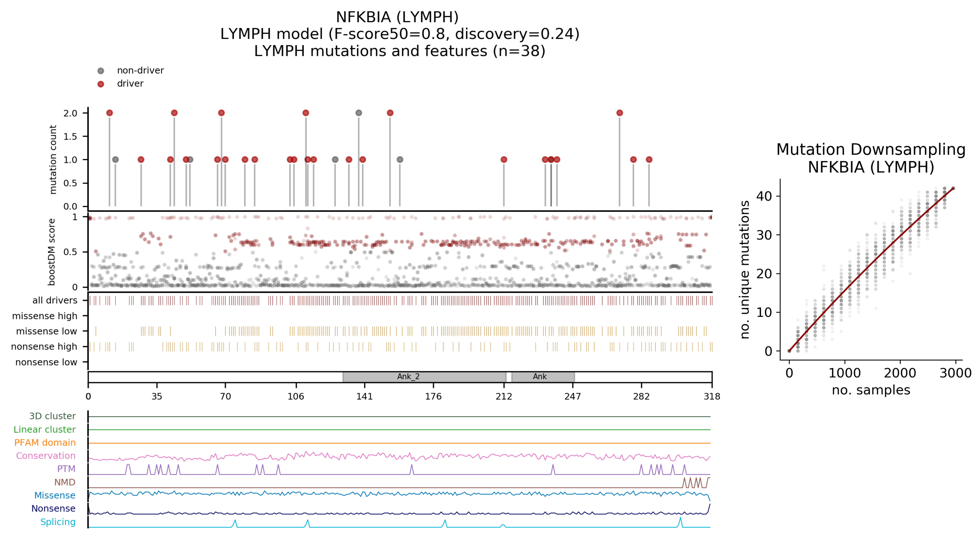Click the PFAM domain orange label
Viewport: 980px width, 540px height.
[45, 443]
